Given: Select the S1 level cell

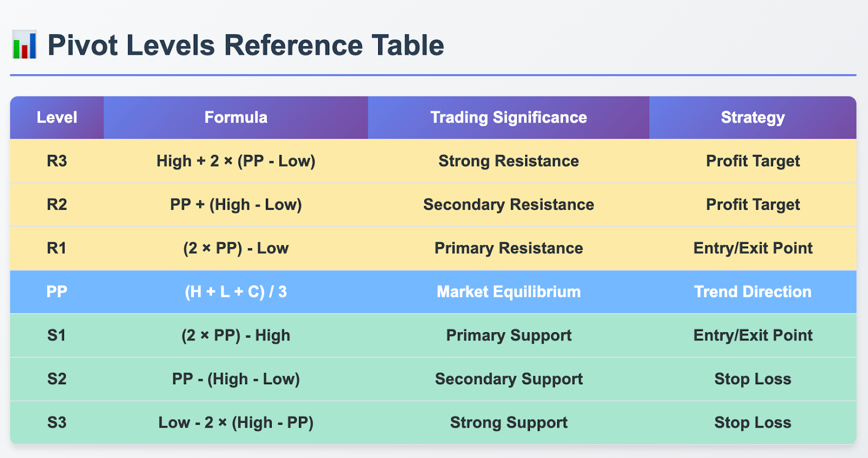Looking at the screenshot, I should click(x=57, y=336).
